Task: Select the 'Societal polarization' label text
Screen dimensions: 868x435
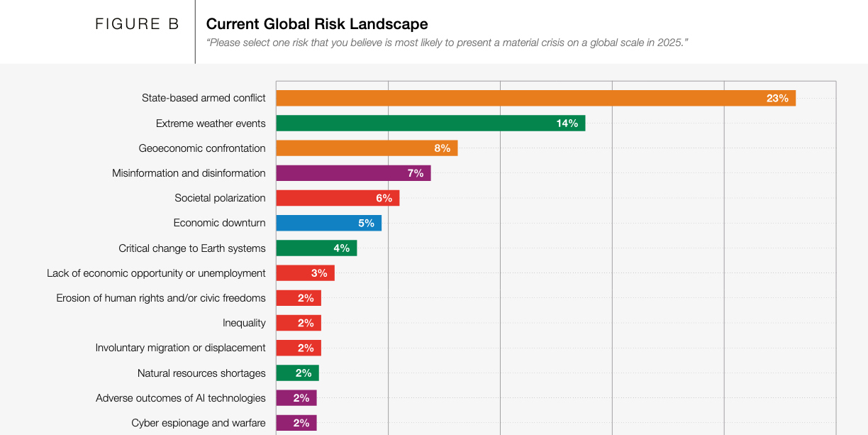Action: coord(220,198)
